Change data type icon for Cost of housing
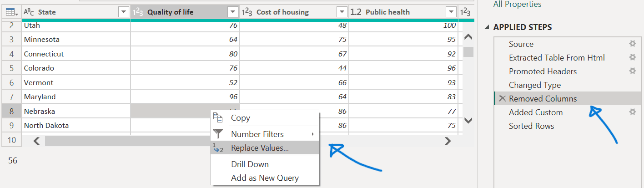 (x=247, y=12)
